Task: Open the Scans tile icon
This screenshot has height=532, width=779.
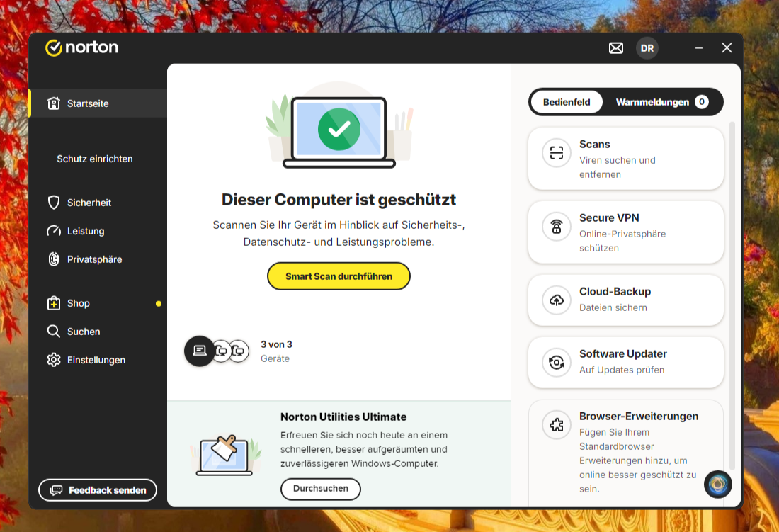Action: tap(557, 153)
